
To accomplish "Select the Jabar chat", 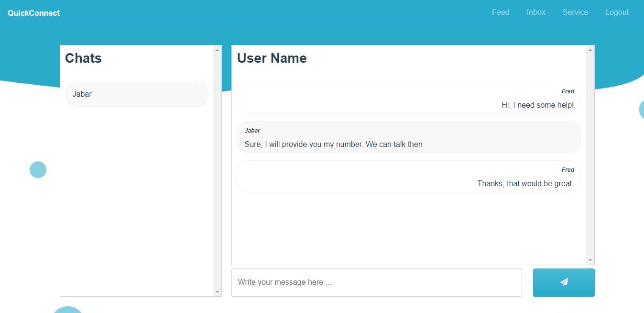I will [x=137, y=94].
